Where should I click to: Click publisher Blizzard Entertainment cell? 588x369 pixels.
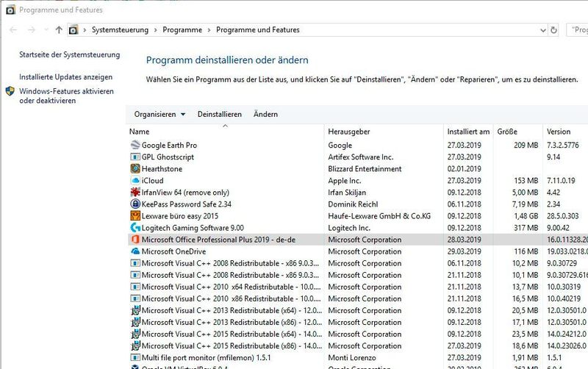click(x=365, y=169)
